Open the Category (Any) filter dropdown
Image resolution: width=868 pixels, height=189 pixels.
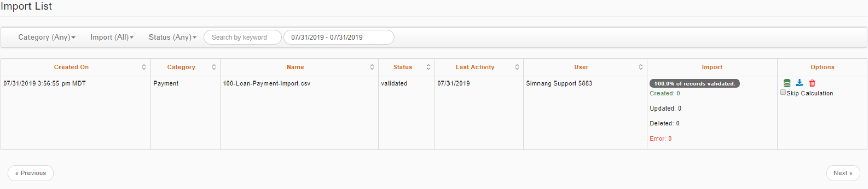pyautogui.click(x=47, y=37)
